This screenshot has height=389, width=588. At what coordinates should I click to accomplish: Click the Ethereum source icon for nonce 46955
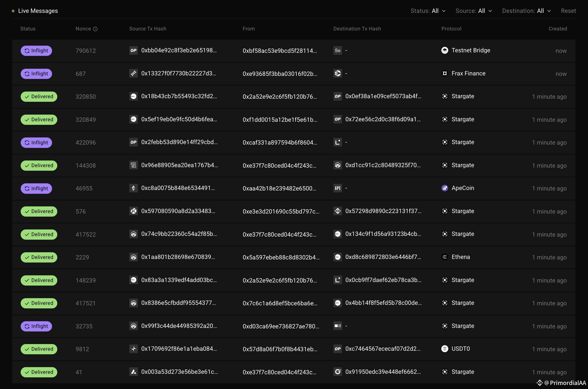133,188
